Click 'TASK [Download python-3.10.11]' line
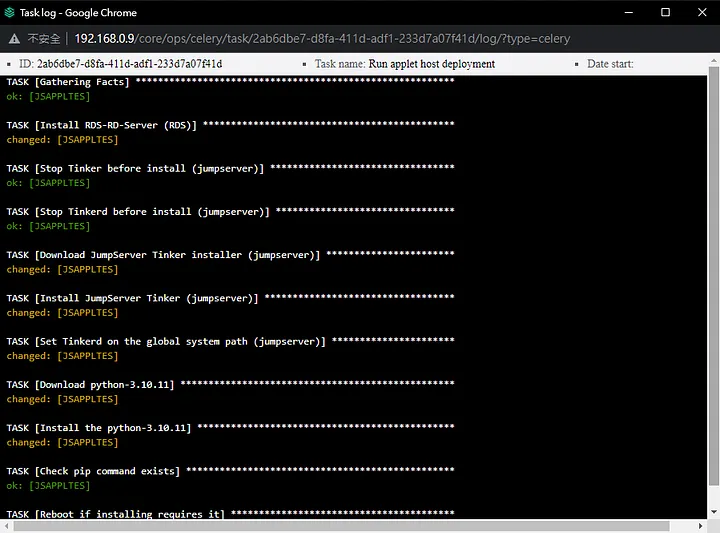The width and height of the screenshot is (720, 533). (x=230, y=384)
